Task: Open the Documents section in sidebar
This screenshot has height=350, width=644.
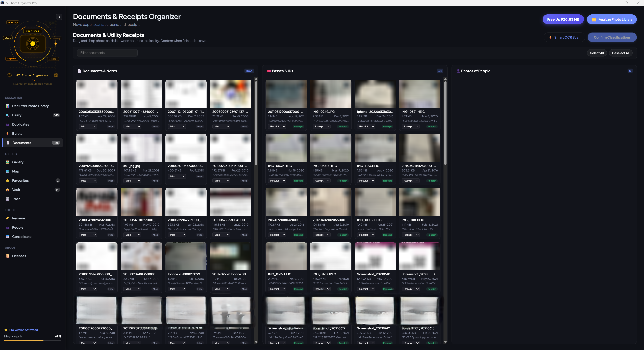Action: [33, 143]
